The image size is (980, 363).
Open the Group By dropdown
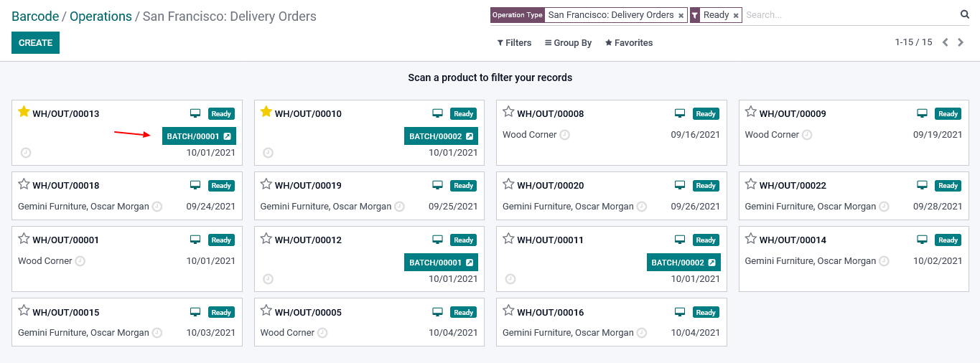tap(568, 43)
